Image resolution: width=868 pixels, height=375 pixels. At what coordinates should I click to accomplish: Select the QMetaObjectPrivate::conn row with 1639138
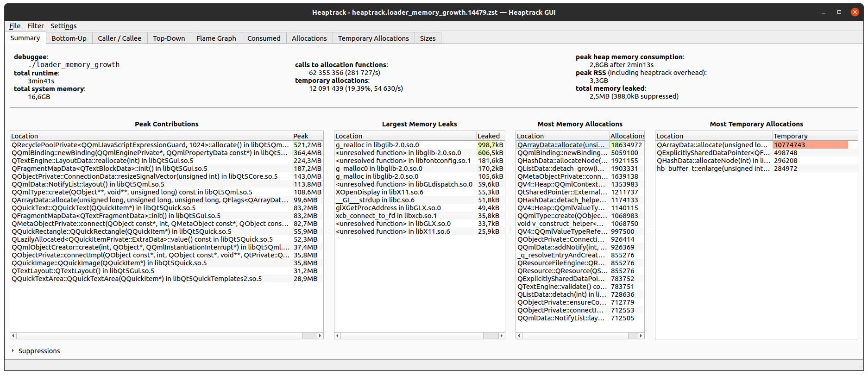pyautogui.click(x=580, y=176)
